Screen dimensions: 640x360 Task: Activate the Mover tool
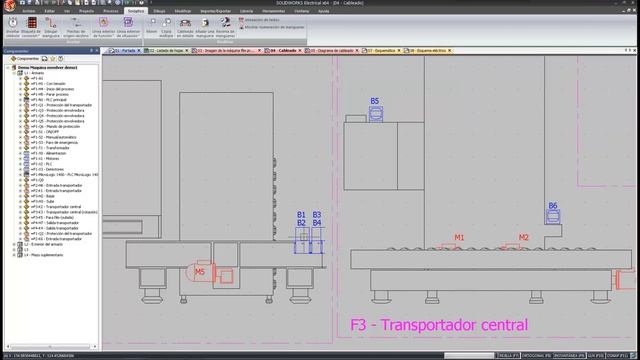152,26
